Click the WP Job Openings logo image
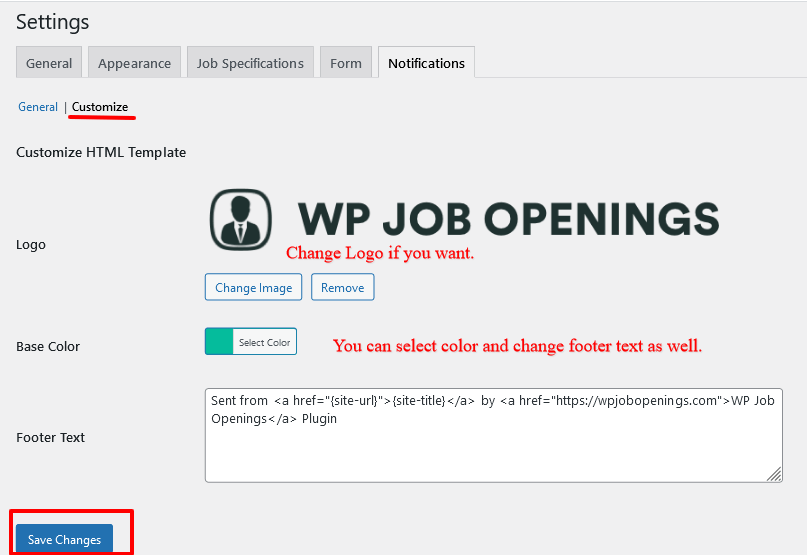 (464, 219)
